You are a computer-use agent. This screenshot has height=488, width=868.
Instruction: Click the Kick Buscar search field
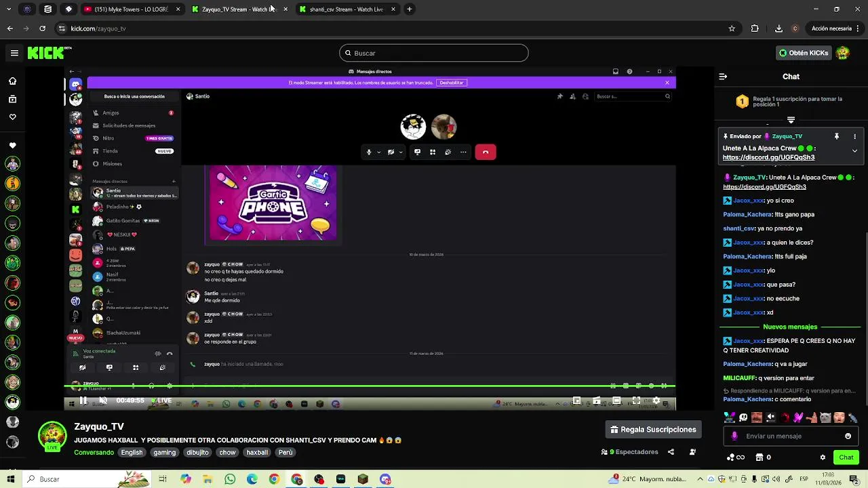(x=434, y=53)
